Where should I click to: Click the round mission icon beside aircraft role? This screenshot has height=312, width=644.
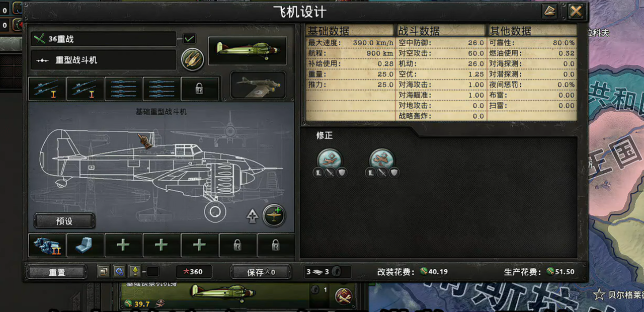point(192,59)
